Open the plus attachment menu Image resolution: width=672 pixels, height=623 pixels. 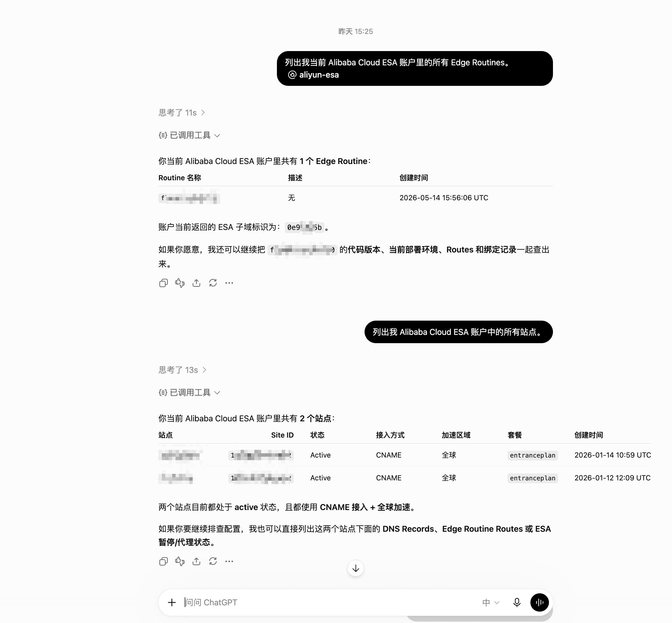coord(172,602)
